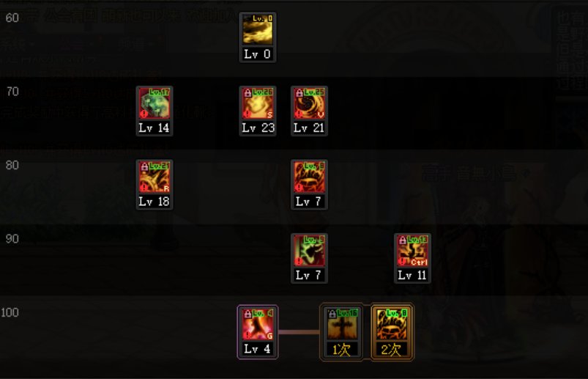
Task: Toggle lock on the Lv 21 swirl skill
Action: tap(299, 92)
